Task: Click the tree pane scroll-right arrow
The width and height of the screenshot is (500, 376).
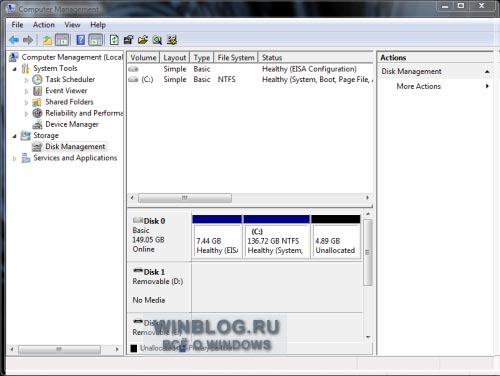Action: (117, 349)
